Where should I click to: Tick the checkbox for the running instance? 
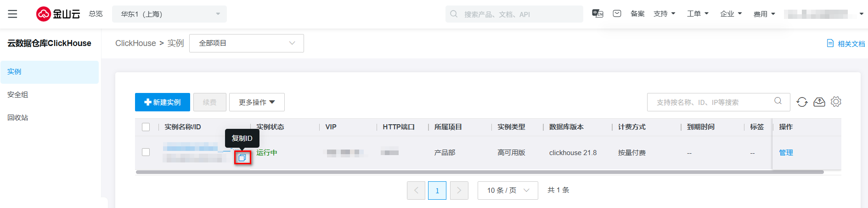(x=146, y=152)
